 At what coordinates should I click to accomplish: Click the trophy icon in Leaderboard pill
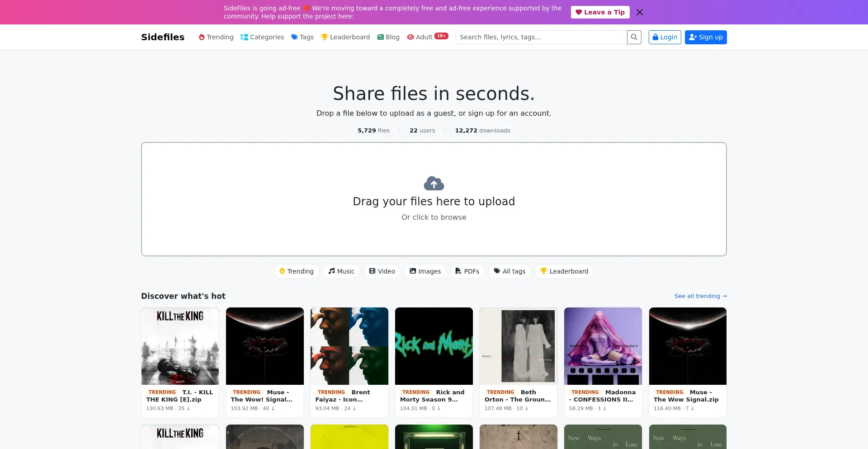(544, 271)
